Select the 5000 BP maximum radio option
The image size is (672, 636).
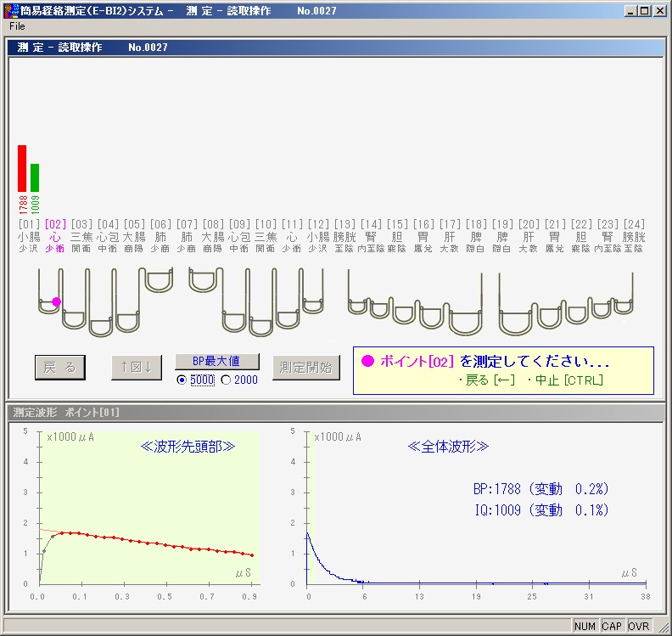click(x=182, y=380)
